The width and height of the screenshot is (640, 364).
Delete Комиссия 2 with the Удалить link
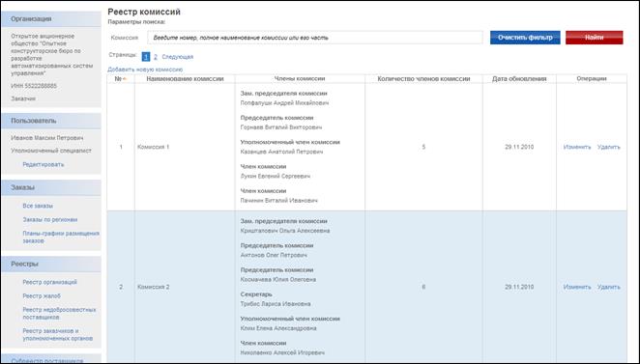[x=608, y=287]
